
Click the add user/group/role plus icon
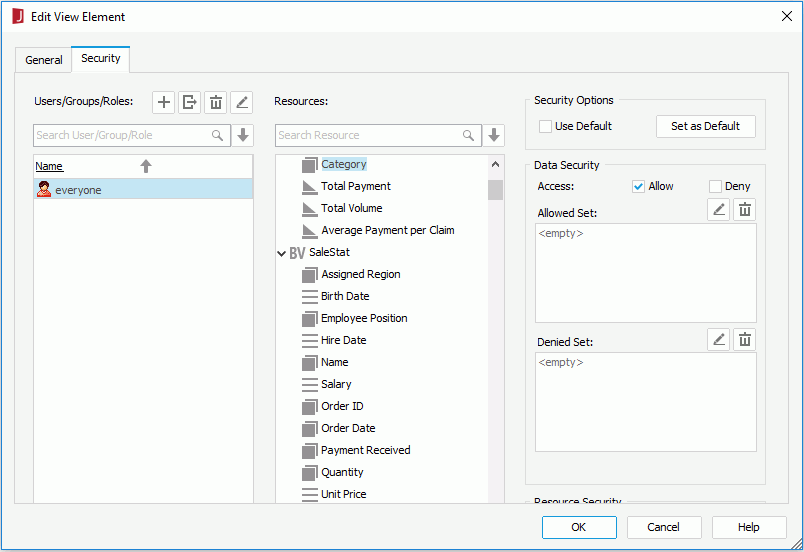click(164, 103)
